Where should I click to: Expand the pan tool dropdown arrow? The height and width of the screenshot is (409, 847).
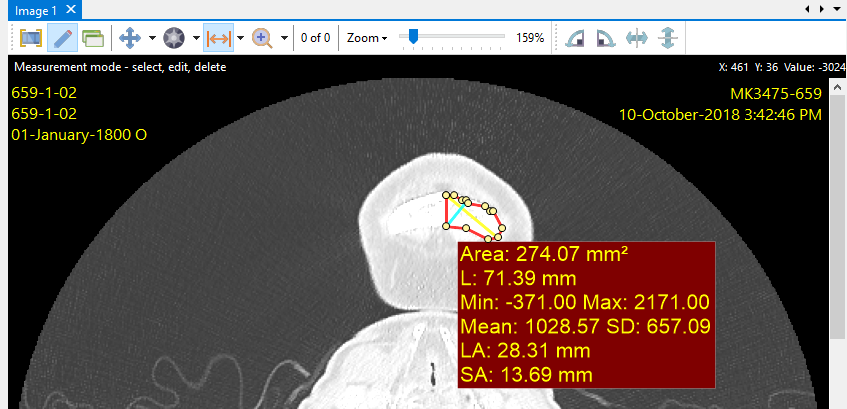pyautogui.click(x=152, y=38)
